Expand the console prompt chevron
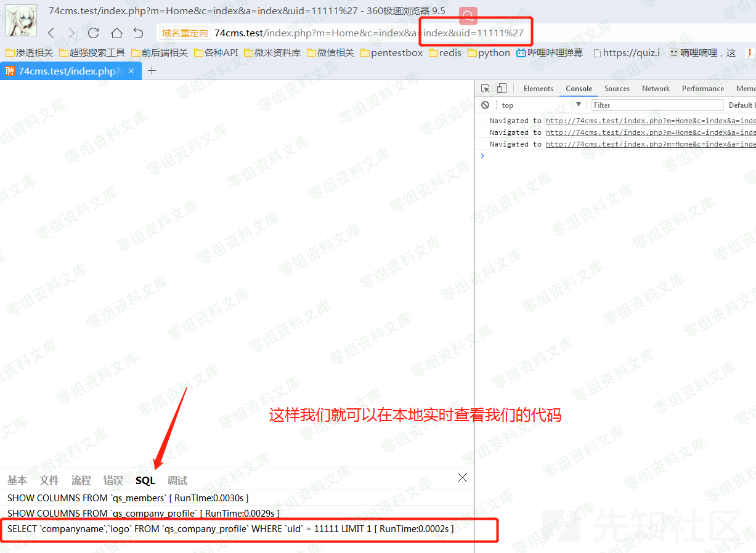Viewport: 756px width, 553px height. pyautogui.click(x=482, y=156)
